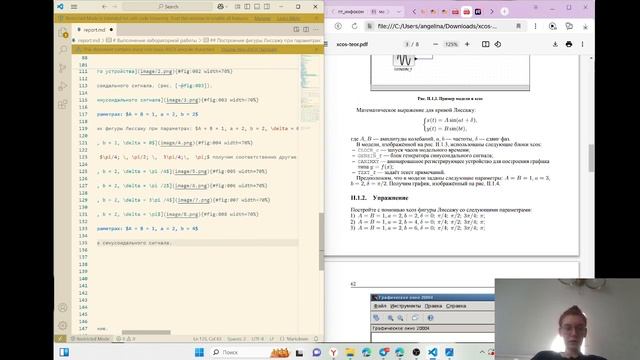Change Spaces indentation in status bar
Image resolution: width=640 pixels, height=360 pixels.
click(x=236, y=339)
